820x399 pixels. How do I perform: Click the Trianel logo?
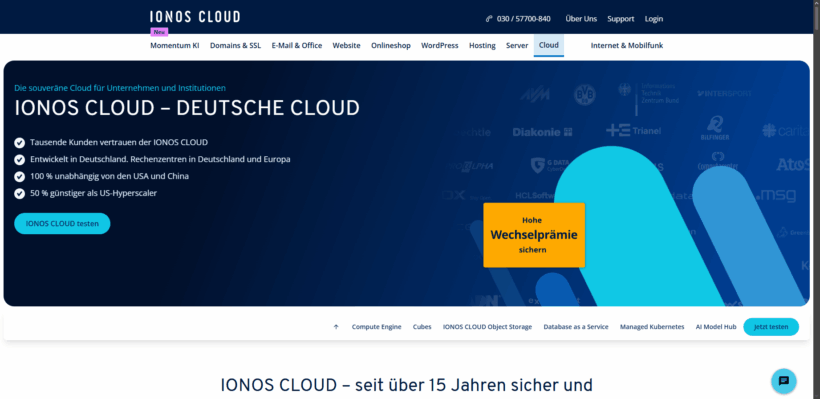click(633, 130)
